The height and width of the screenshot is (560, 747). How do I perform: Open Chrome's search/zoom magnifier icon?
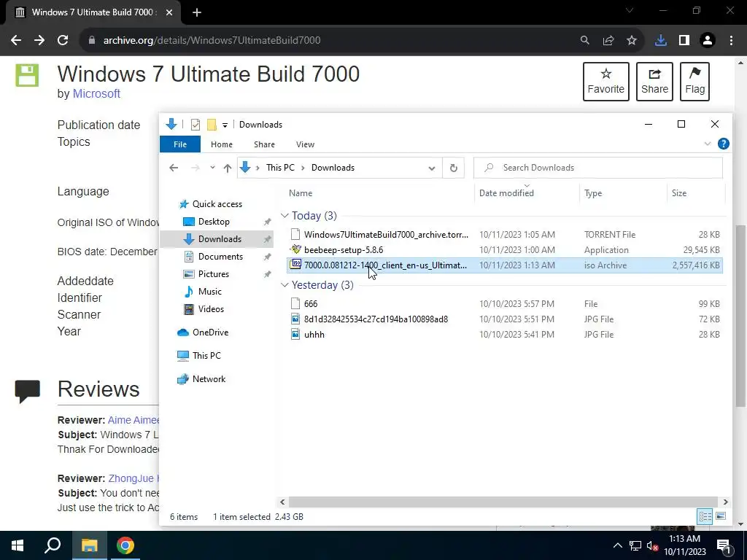[585, 41]
